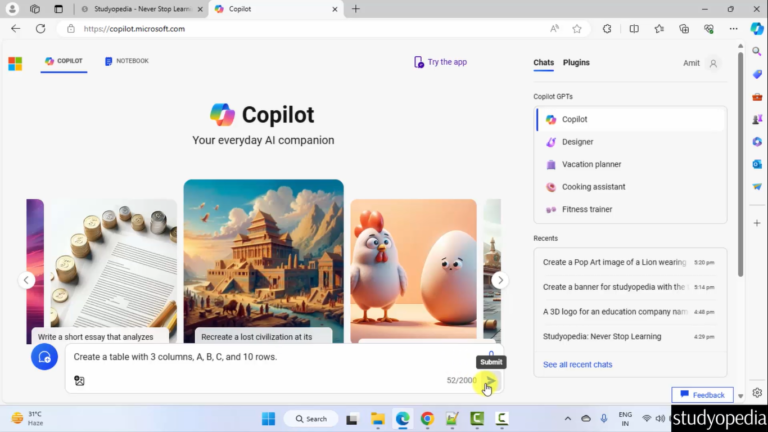Open tab actions menu icon
Viewport: 768px width, 432px height.
(x=59, y=9)
